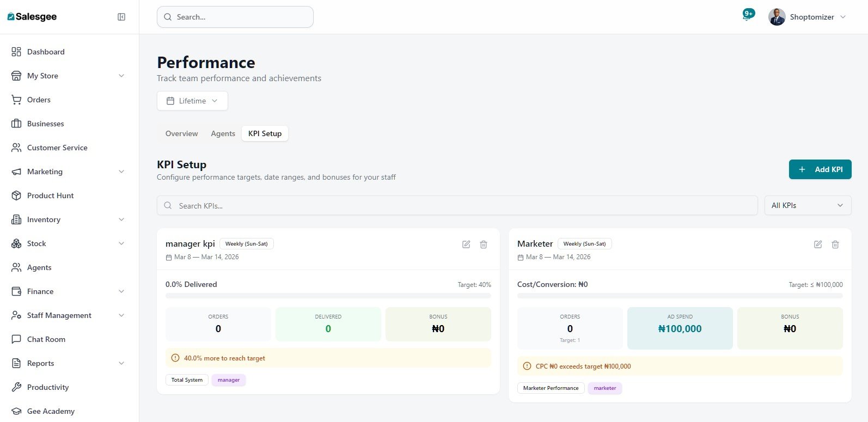
Task: Click the Staff Management user-cog icon
Action: tap(16, 315)
